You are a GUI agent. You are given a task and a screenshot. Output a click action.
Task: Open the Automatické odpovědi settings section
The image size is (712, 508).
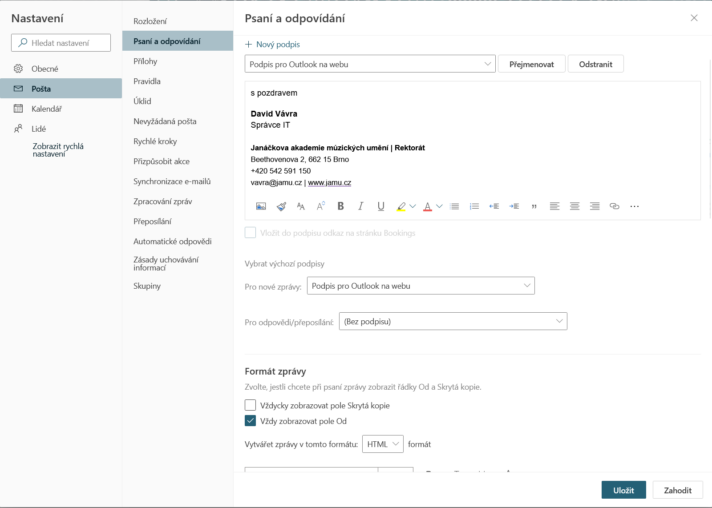[x=172, y=241]
